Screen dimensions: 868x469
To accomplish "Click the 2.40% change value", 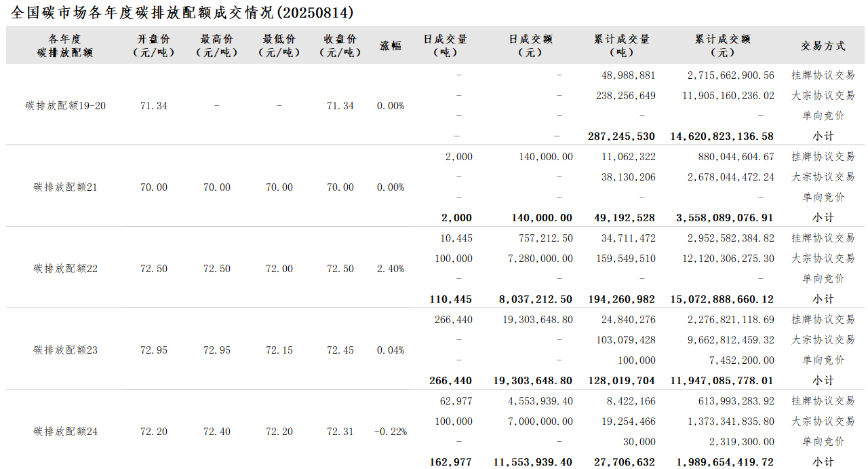I will (391, 269).
